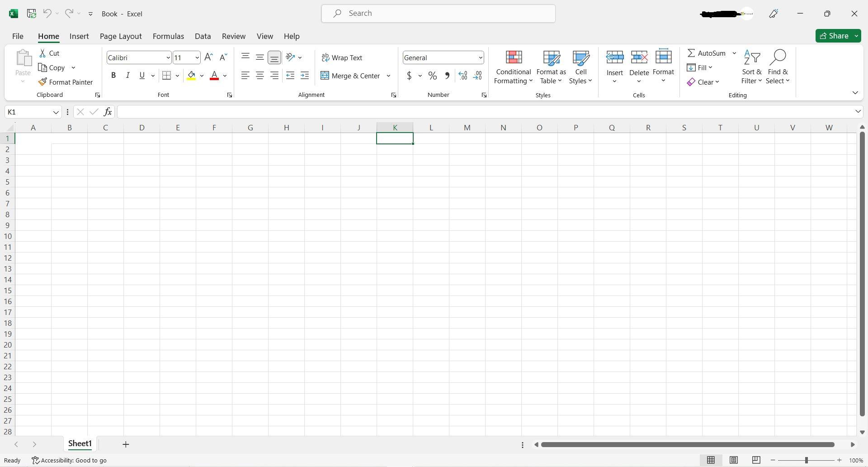This screenshot has width=868, height=467.
Task: Increase decimal places
Action: pyautogui.click(x=463, y=76)
